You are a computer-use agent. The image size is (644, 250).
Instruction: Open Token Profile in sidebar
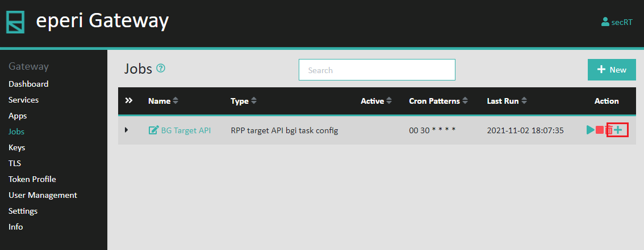click(x=32, y=179)
